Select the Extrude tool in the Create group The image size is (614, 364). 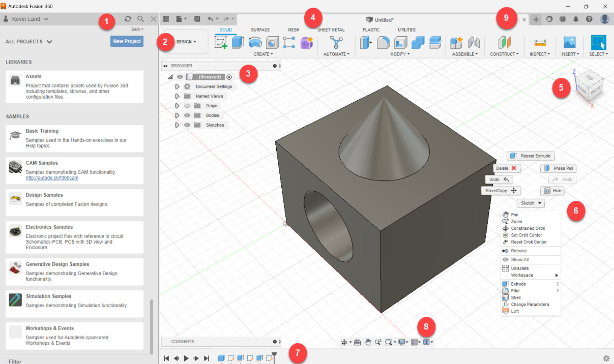[x=238, y=43]
